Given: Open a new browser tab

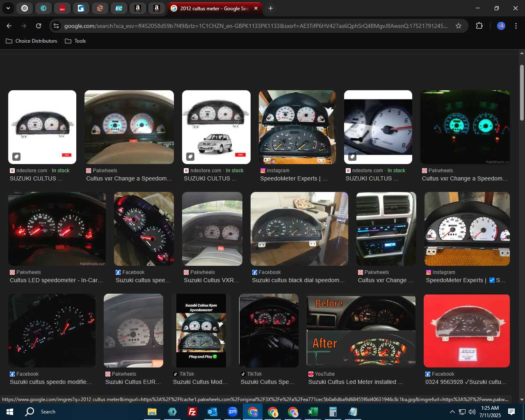Looking at the screenshot, I should tap(271, 8).
